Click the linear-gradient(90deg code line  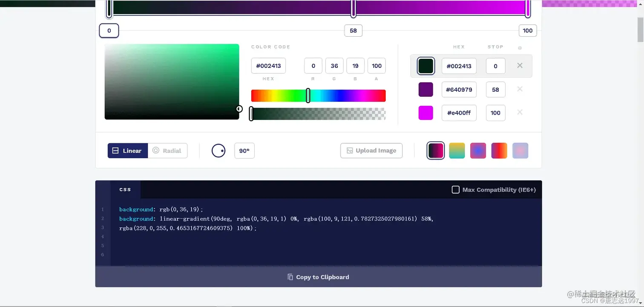(x=276, y=219)
